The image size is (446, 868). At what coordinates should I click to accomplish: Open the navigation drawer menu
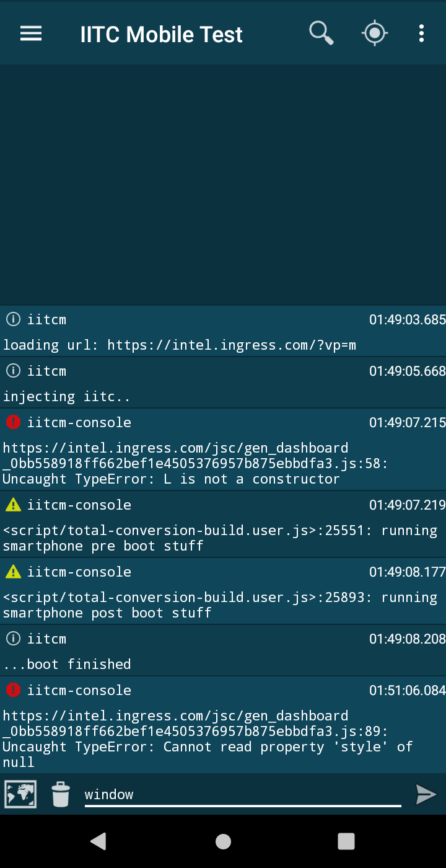pyautogui.click(x=30, y=33)
